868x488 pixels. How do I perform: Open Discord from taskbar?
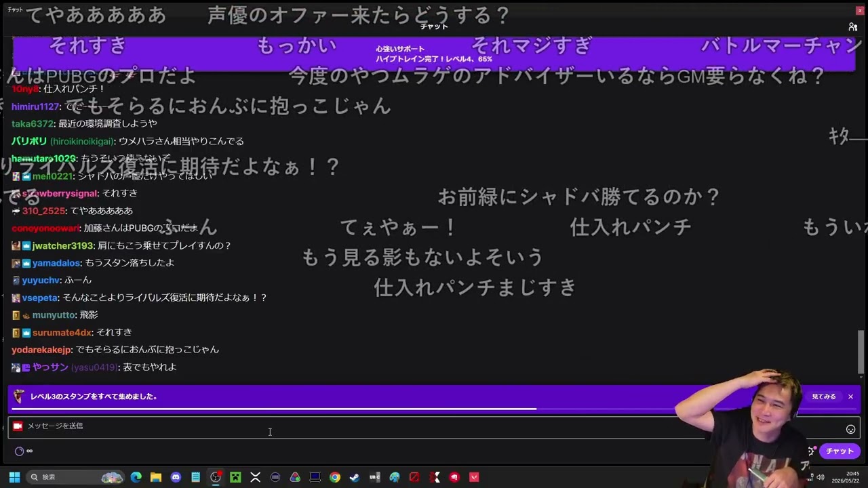point(176,477)
